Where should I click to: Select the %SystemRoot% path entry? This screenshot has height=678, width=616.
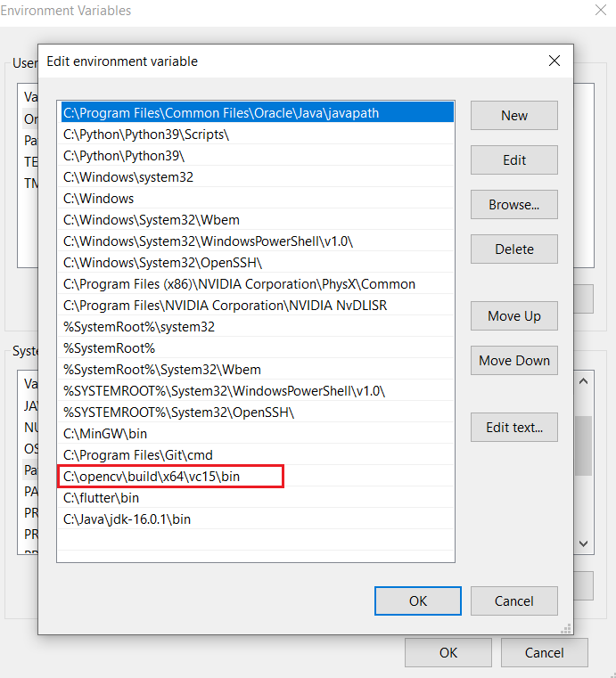tap(256, 348)
